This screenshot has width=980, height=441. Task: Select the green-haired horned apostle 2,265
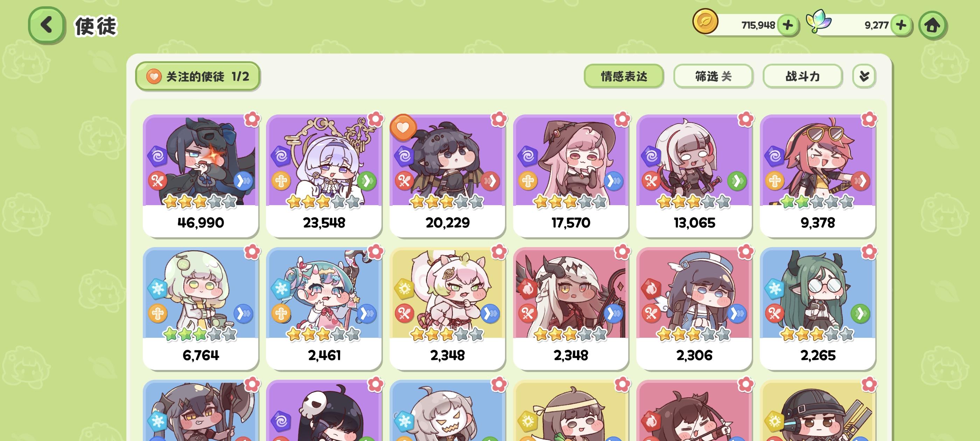coord(818,309)
